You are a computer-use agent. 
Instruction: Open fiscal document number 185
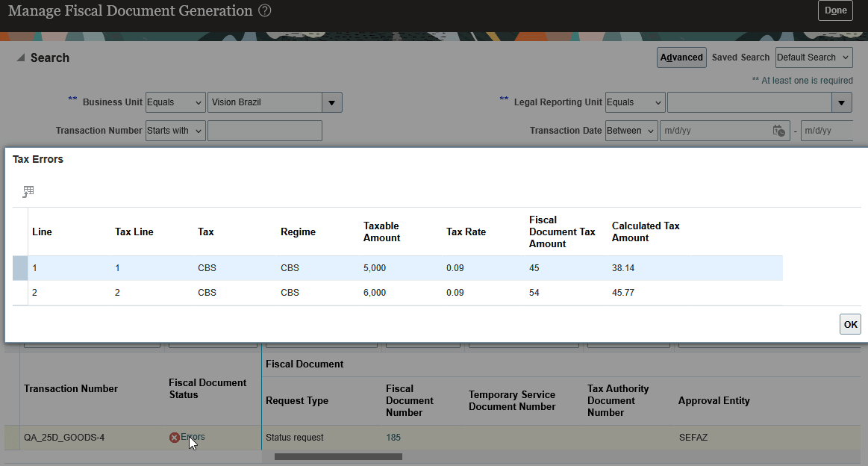pos(393,437)
